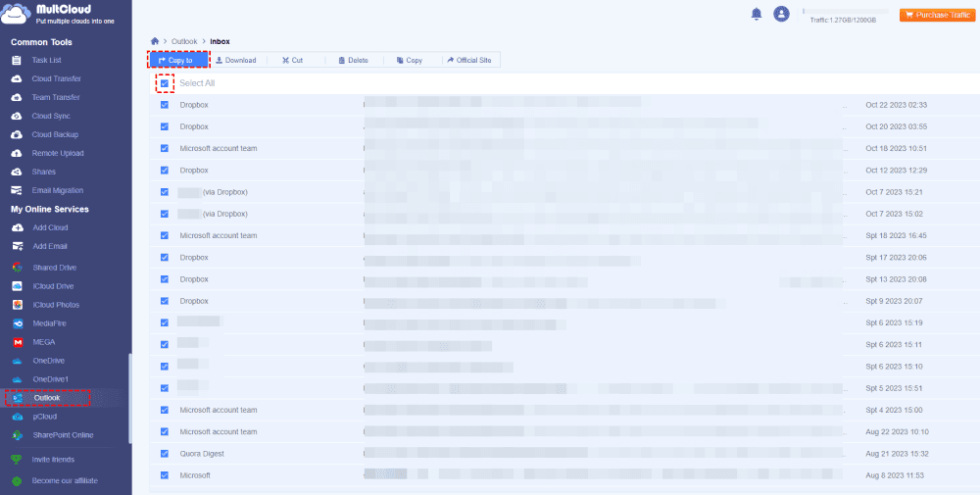Uncheck via Dropbox email at 15:21
The image size is (980, 495).
[x=165, y=192]
